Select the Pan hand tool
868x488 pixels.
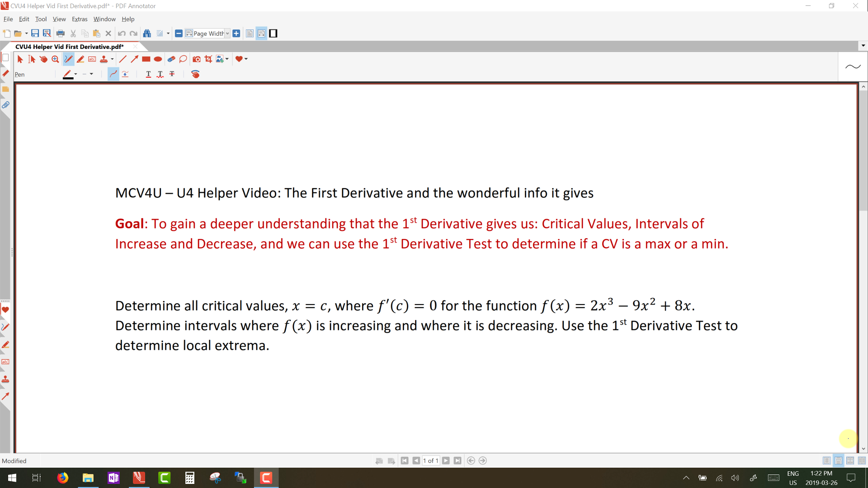point(43,59)
